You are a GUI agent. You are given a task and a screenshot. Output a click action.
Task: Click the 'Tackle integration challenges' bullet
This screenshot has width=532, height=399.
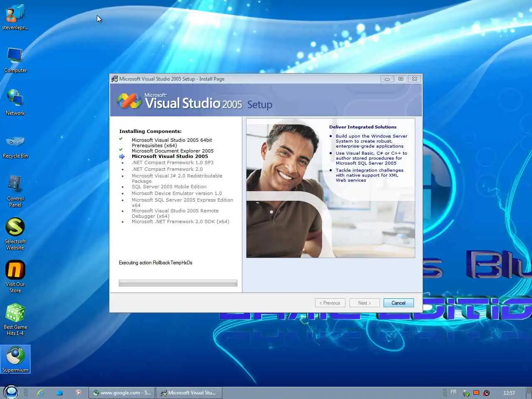pos(369,175)
